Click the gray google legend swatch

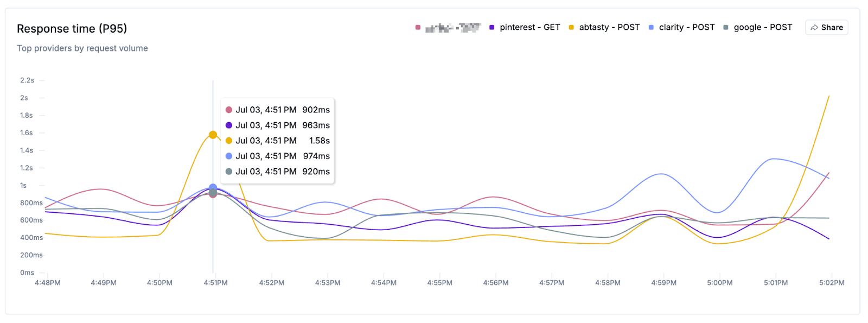click(x=726, y=28)
